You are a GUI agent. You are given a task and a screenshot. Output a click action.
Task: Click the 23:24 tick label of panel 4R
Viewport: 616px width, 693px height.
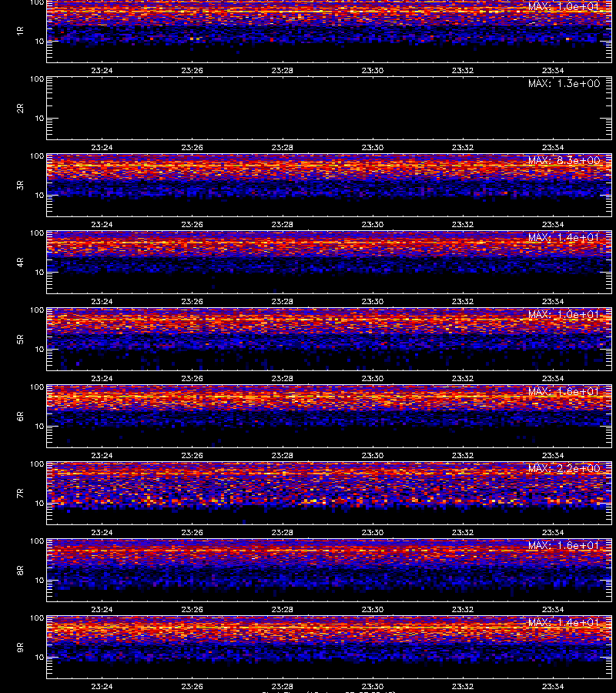102,301
